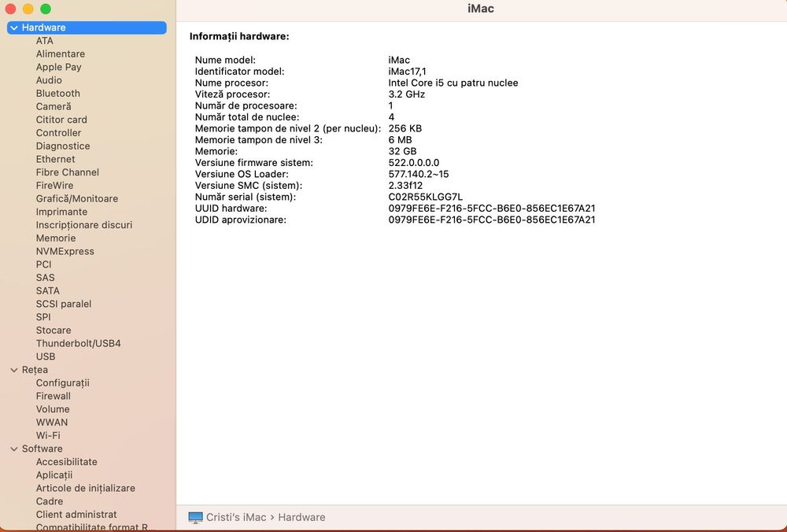Viewport: 787px width, 532px height.
Task: Select Alimentare in the sidebar
Action: pyautogui.click(x=61, y=54)
